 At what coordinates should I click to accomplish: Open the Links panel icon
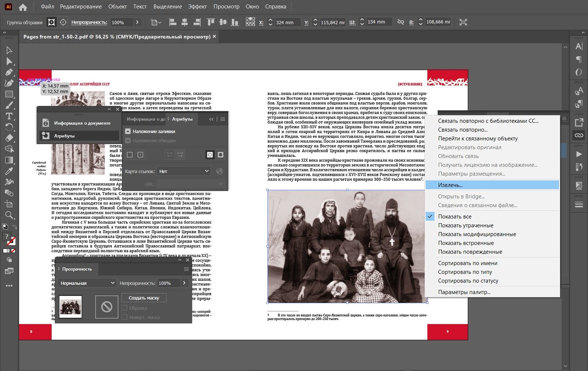point(579,135)
